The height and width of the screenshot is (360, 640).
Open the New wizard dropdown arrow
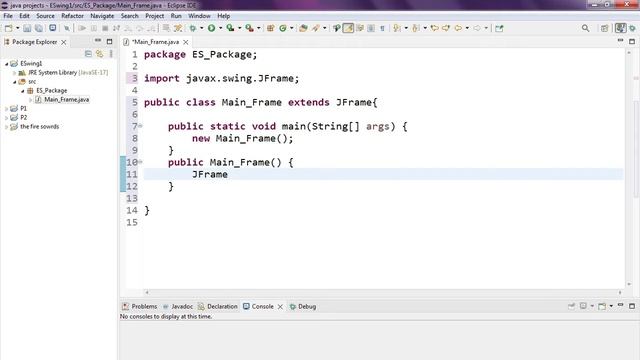coord(18,28)
